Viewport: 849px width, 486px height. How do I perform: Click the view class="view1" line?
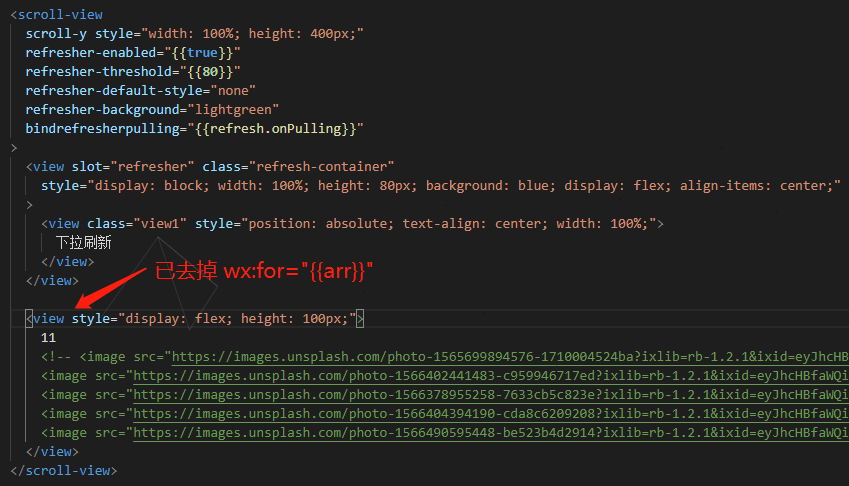click(352, 224)
